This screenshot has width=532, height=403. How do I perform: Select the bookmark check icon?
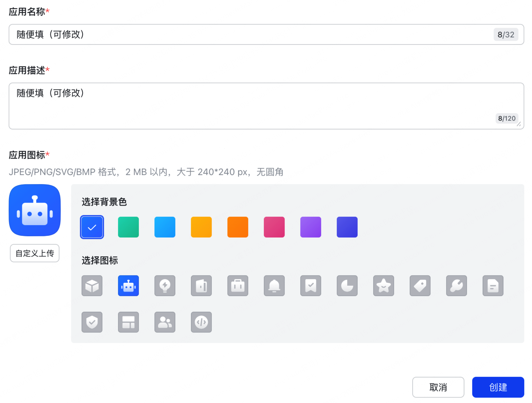tap(310, 286)
